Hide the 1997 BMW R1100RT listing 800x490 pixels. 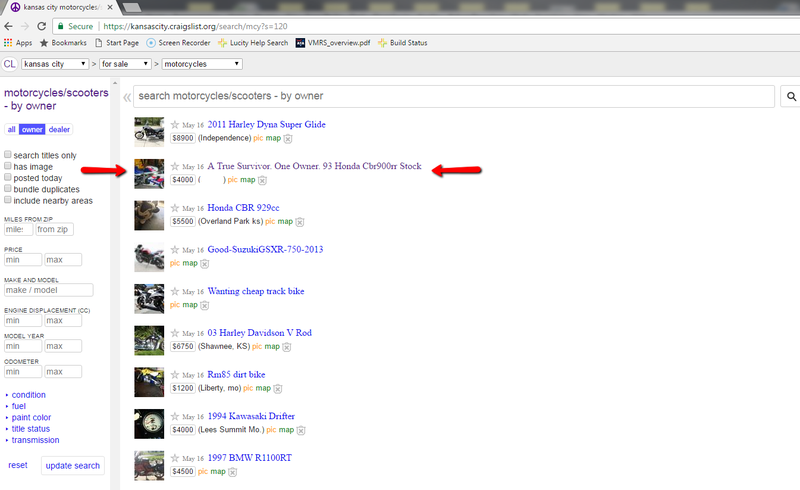point(232,472)
